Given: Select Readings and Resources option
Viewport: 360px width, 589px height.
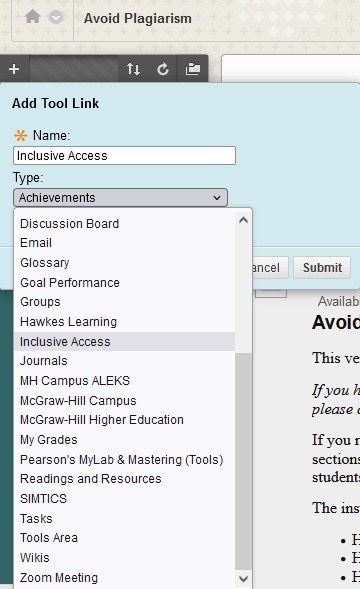Looking at the screenshot, I should 124,479.
